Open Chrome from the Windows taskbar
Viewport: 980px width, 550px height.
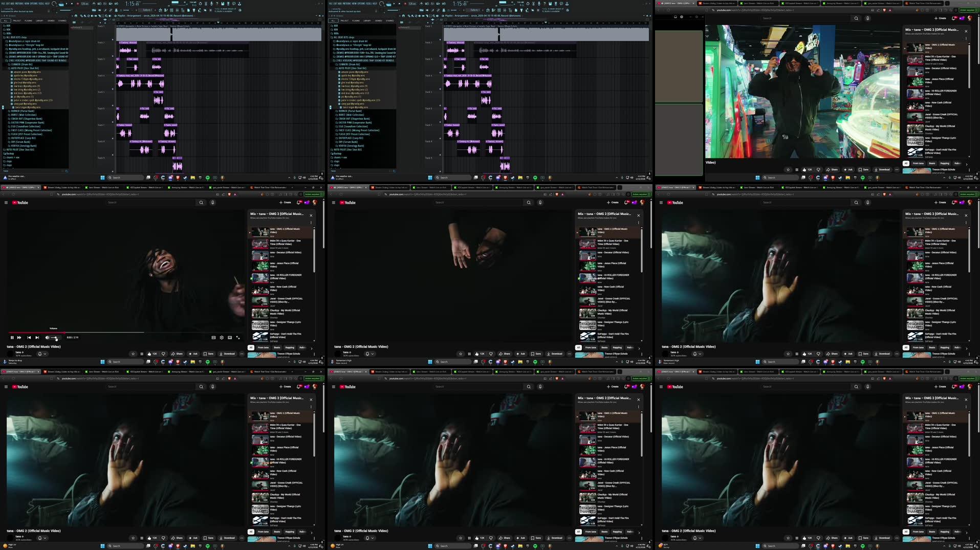(156, 362)
